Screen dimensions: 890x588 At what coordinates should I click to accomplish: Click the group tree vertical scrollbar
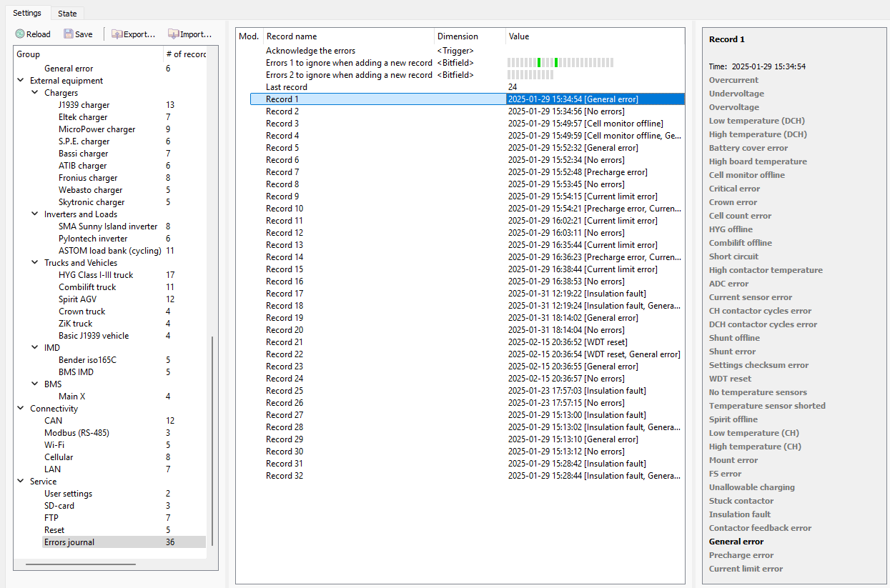[x=212, y=442]
